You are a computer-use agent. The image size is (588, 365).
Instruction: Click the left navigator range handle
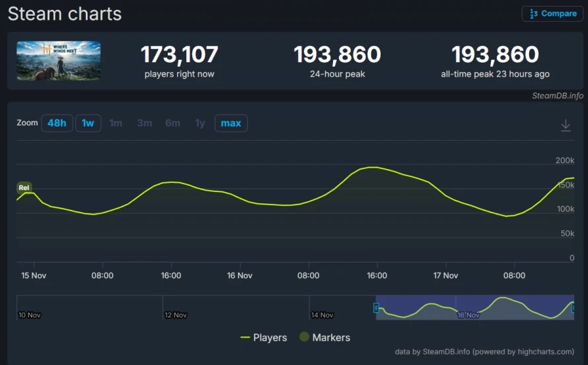coord(376,308)
